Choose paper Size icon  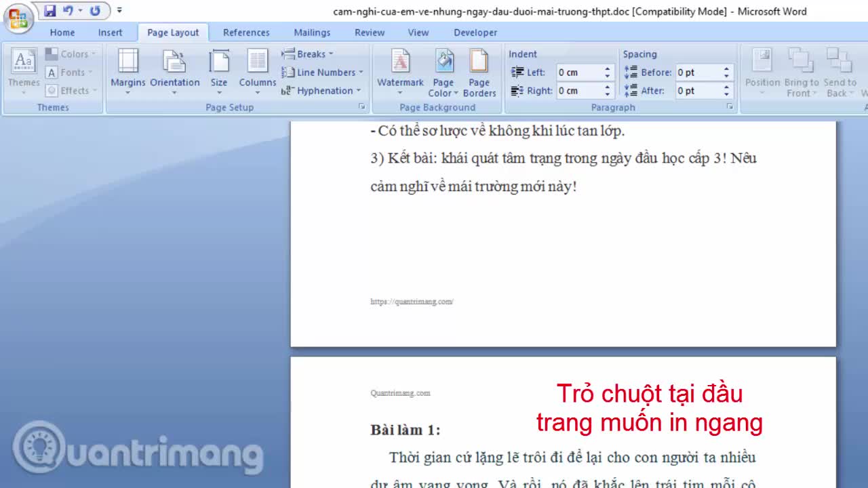(x=219, y=61)
